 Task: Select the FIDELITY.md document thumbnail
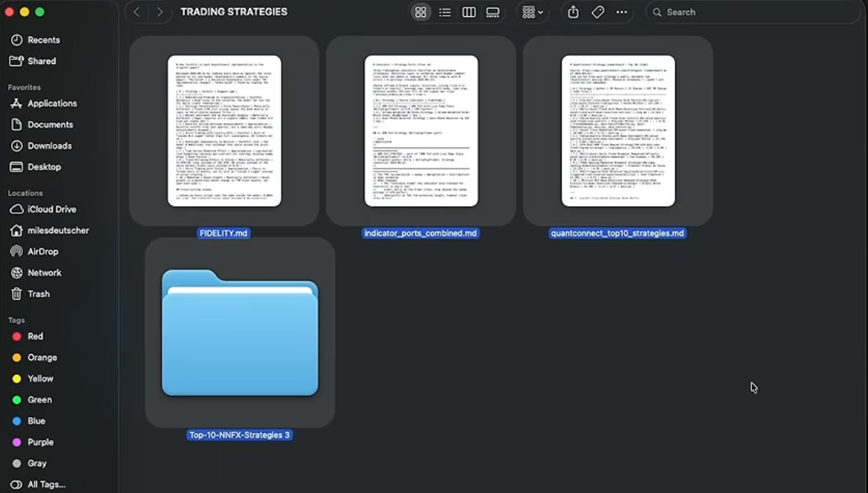[224, 131]
